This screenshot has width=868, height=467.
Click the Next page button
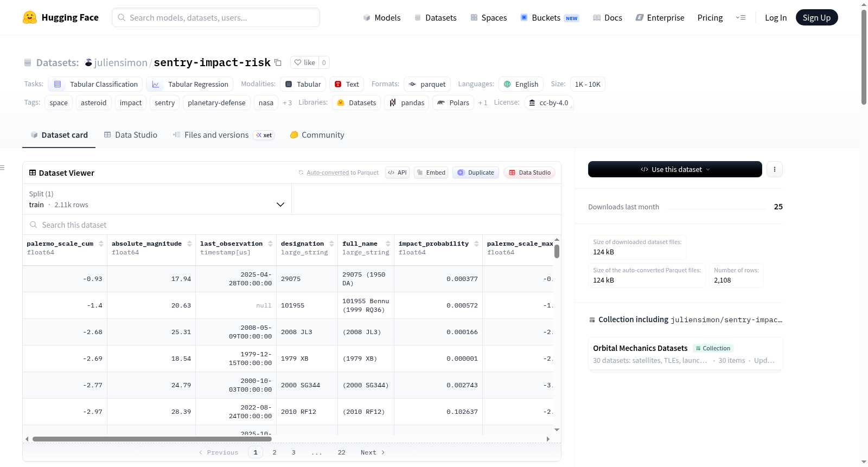pos(373,452)
